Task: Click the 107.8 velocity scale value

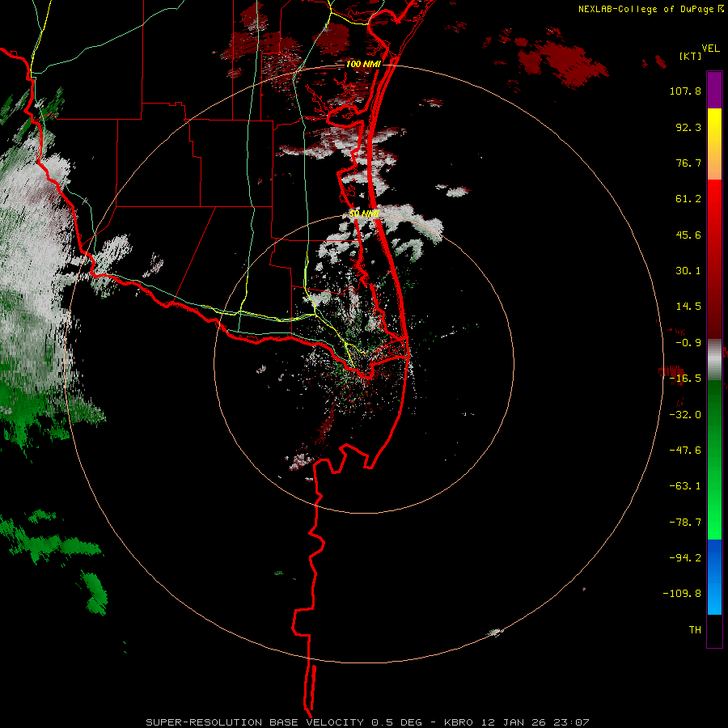Action: point(685,91)
